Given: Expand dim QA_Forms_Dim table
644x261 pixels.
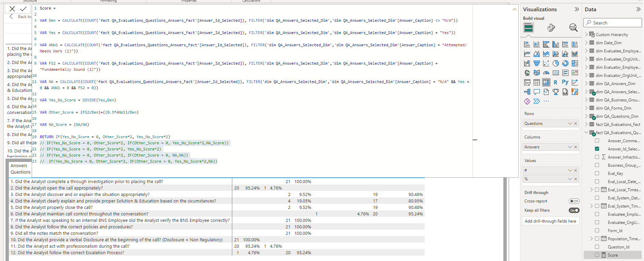Looking at the screenshot, I should (x=586, y=108).
